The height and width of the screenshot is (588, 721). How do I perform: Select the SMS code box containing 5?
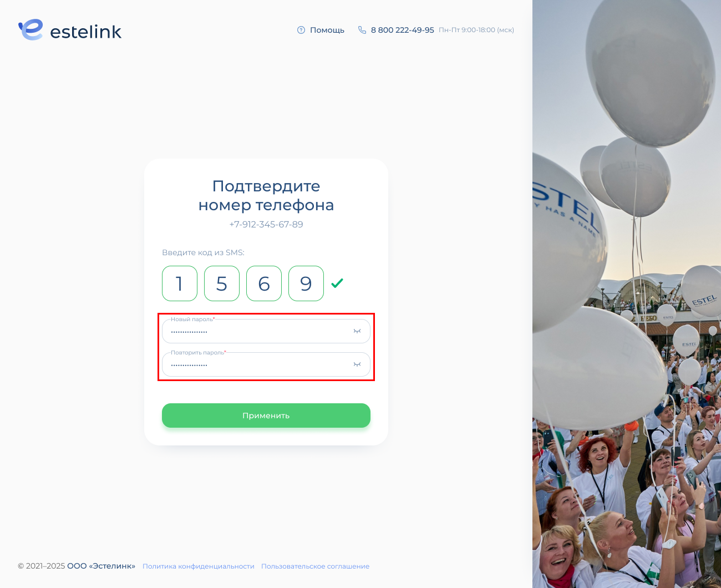222,283
